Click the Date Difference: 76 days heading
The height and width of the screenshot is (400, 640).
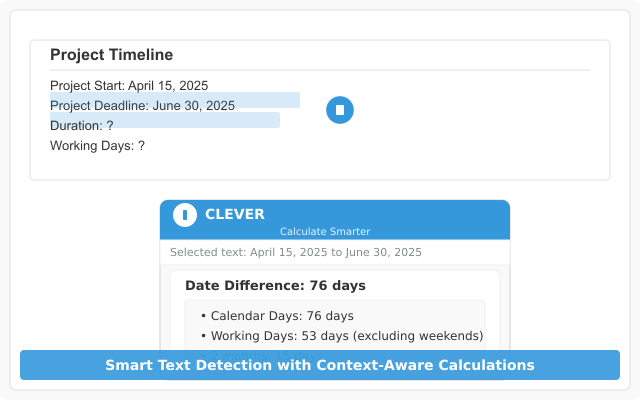[x=275, y=286]
